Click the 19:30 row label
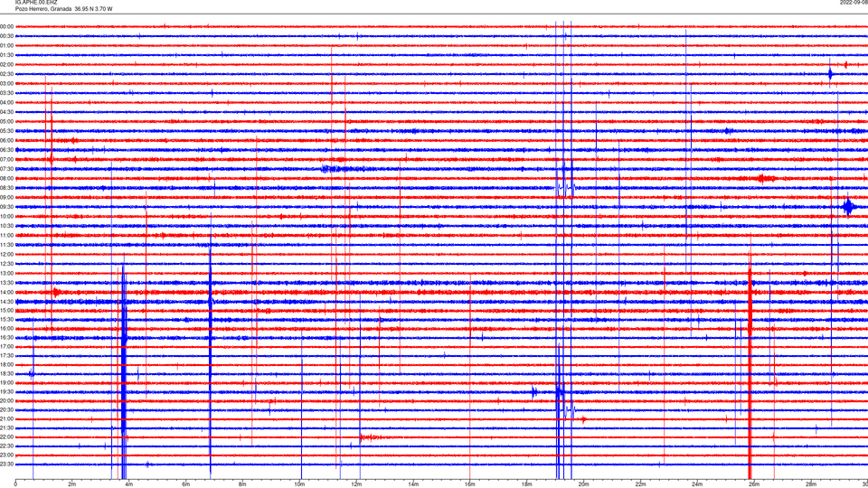 pyautogui.click(x=6, y=391)
